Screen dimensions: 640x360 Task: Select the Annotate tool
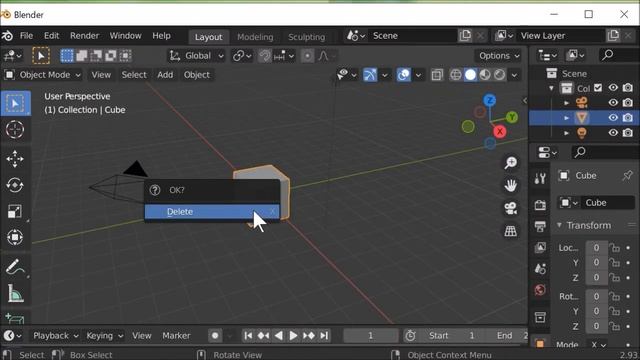coord(15,267)
